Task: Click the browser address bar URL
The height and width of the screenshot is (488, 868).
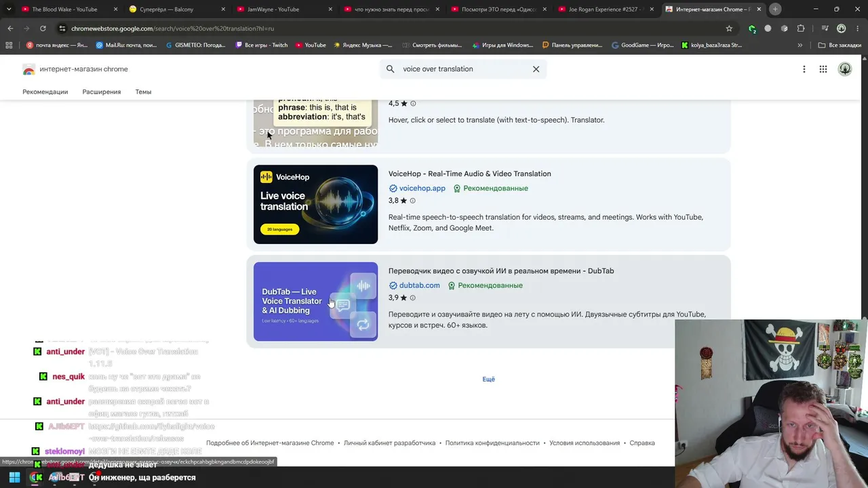Action: click(172, 28)
